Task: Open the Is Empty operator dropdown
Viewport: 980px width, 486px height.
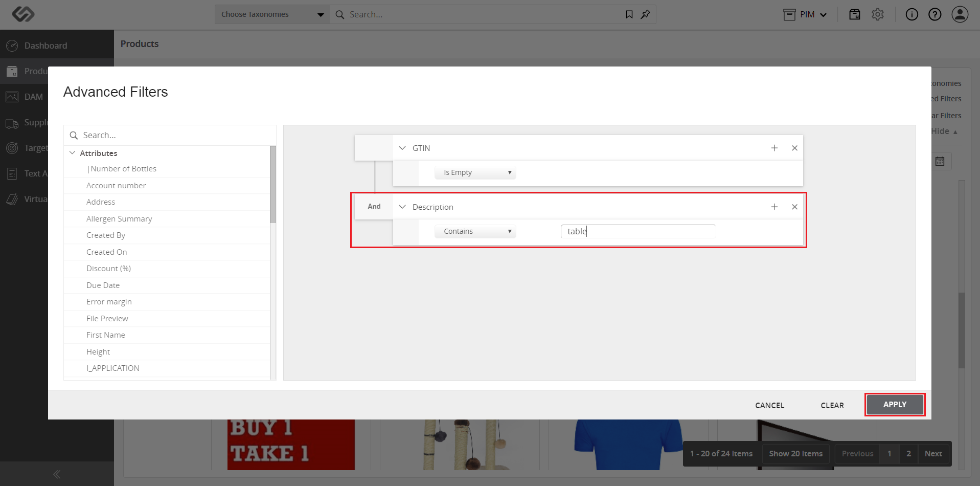Action: click(x=475, y=172)
